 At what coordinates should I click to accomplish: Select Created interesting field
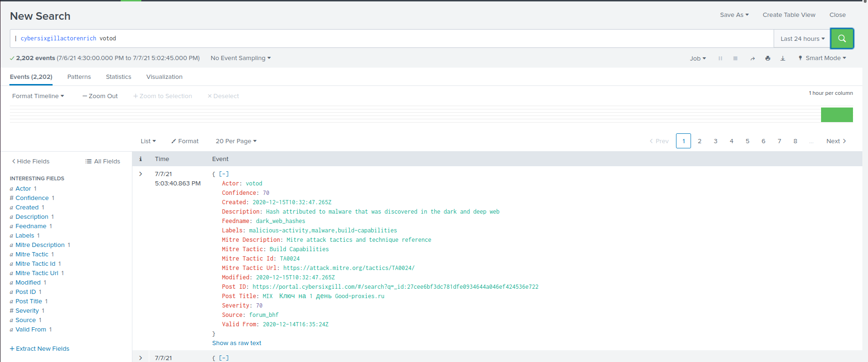(27, 207)
